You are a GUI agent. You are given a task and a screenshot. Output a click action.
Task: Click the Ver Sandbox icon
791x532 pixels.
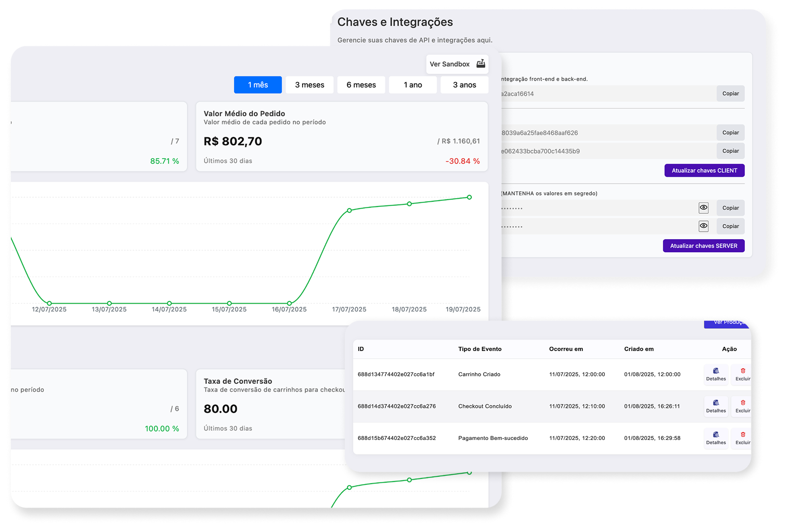(x=481, y=63)
